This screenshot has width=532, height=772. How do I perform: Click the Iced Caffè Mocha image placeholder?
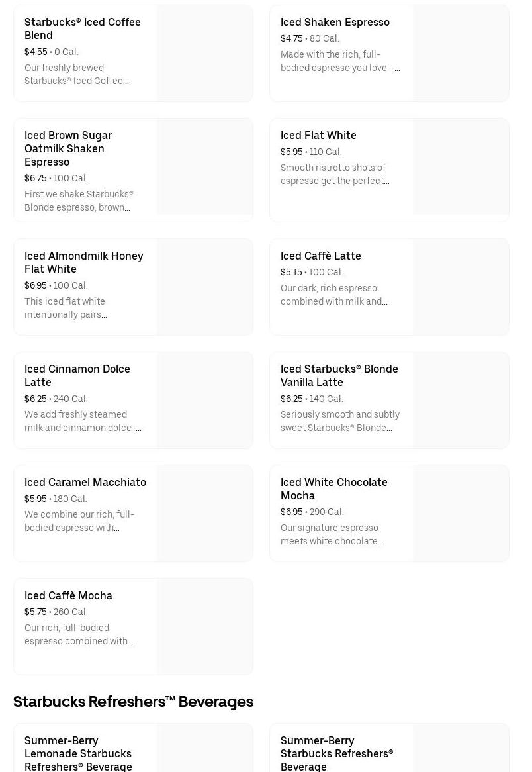coord(205,627)
